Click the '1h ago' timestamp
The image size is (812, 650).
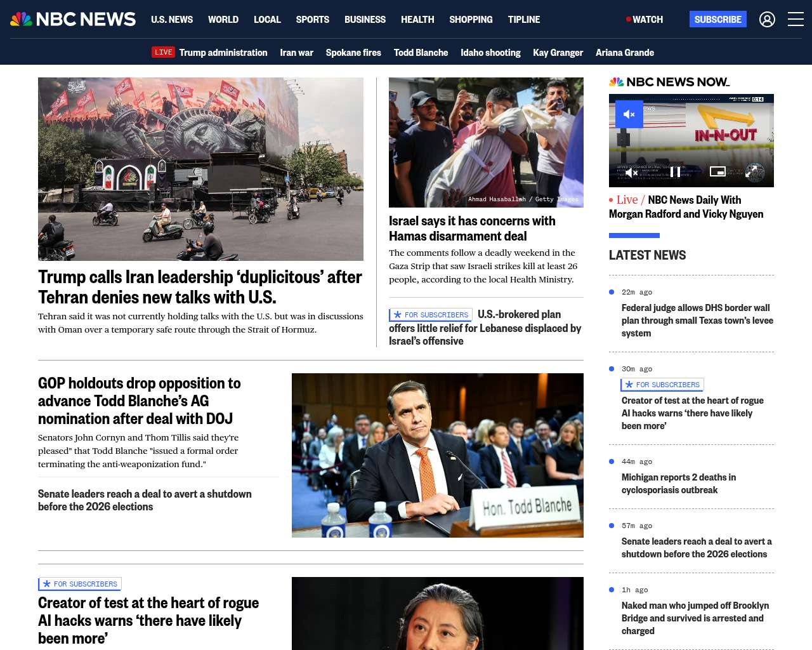(635, 590)
